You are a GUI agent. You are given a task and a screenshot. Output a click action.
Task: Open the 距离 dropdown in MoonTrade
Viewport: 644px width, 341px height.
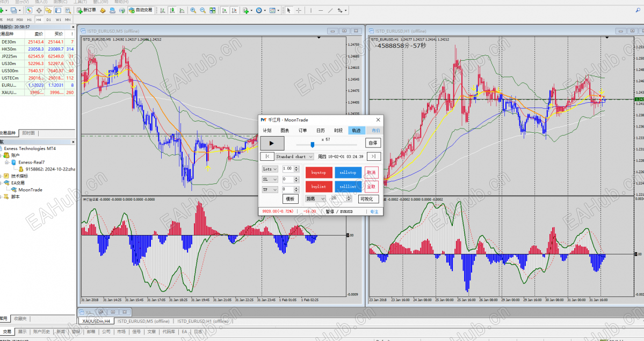coord(315,198)
